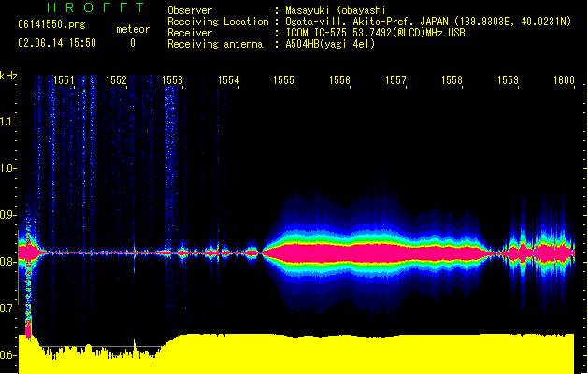588x374 pixels.
Task: Click the Receiving antenna label
Action: click(215, 44)
